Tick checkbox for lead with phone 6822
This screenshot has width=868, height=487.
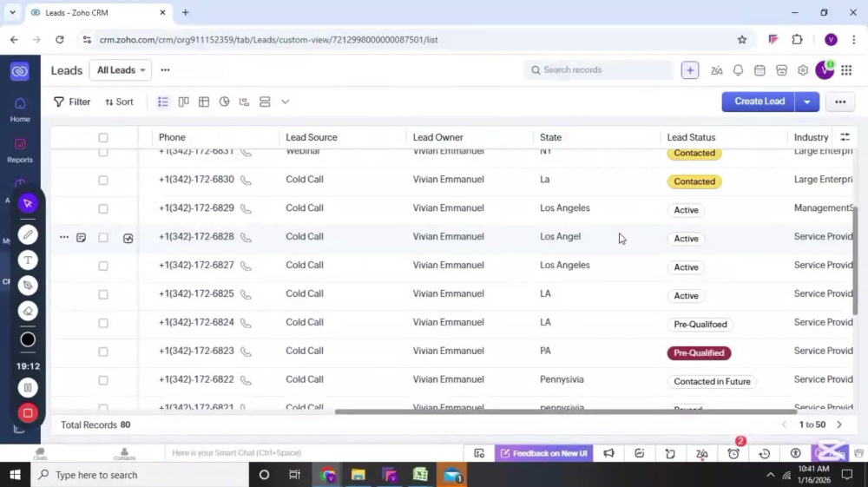[x=103, y=381]
